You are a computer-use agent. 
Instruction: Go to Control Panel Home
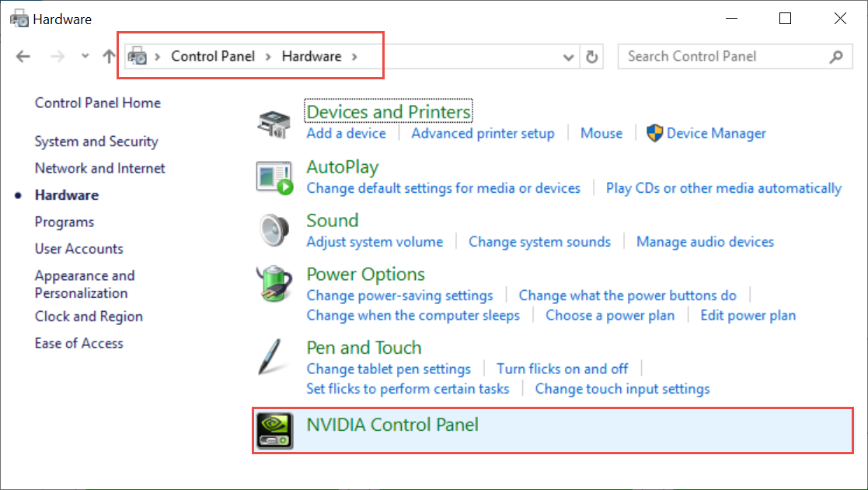[x=97, y=102]
